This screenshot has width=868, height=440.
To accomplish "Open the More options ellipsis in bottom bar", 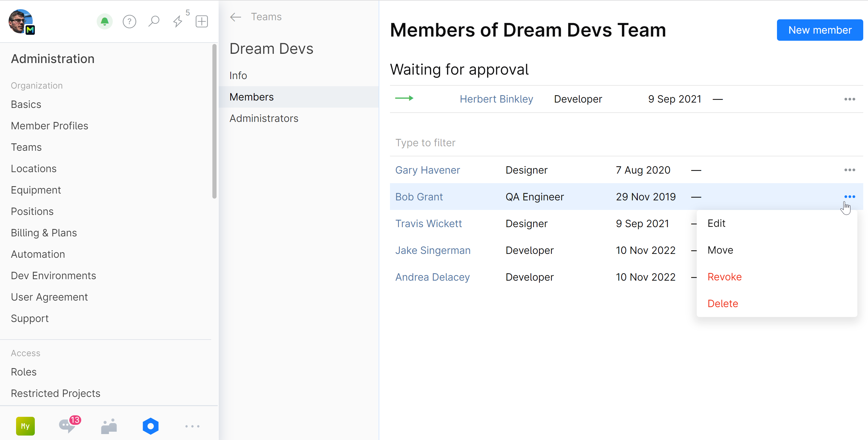I will point(192,426).
